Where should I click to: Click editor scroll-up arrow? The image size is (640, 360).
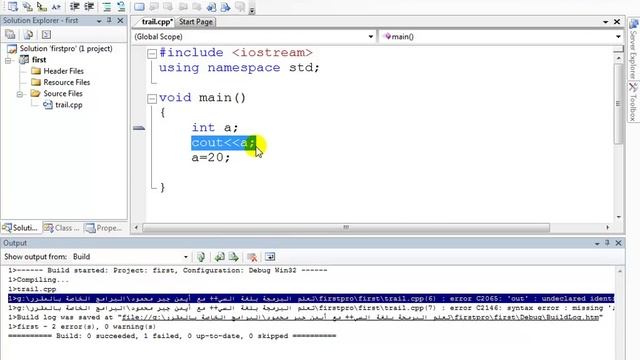point(618,59)
